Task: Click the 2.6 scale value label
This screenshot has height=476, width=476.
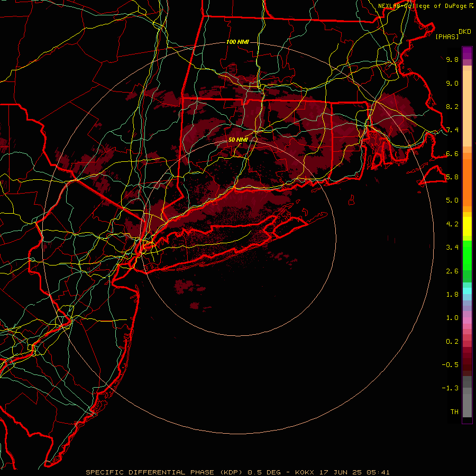Action: pos(452,271)
